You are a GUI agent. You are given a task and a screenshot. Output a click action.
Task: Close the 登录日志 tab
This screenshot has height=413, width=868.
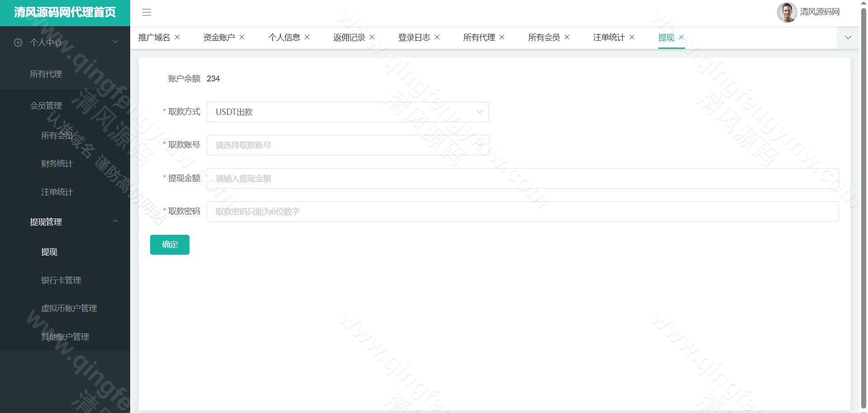click(x=437, y=37)
